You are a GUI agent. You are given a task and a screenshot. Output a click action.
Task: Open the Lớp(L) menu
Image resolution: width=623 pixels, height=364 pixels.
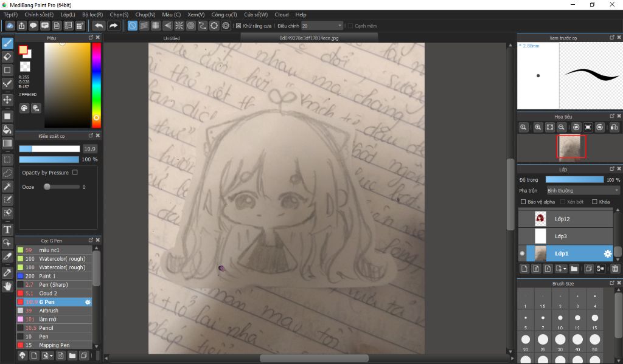[68, 15]
